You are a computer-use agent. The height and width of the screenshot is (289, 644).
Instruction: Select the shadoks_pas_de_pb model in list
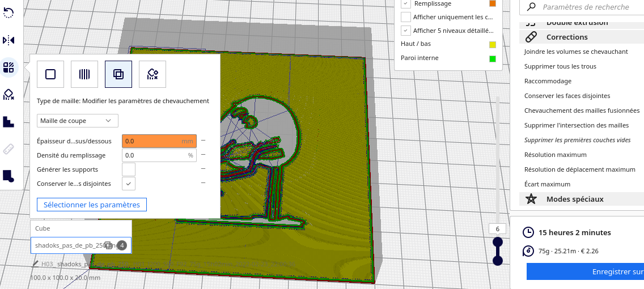pos(81,245)
